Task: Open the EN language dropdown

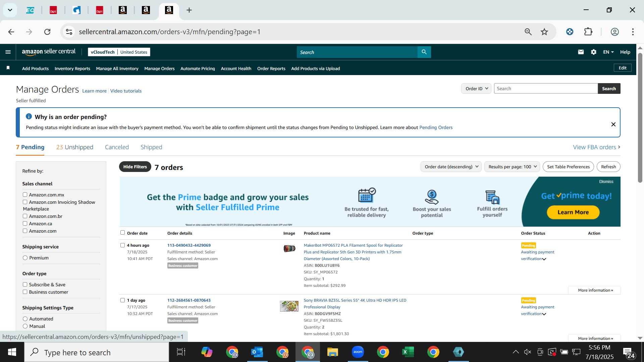Action: pyautogui.click(x=608, y=52)
